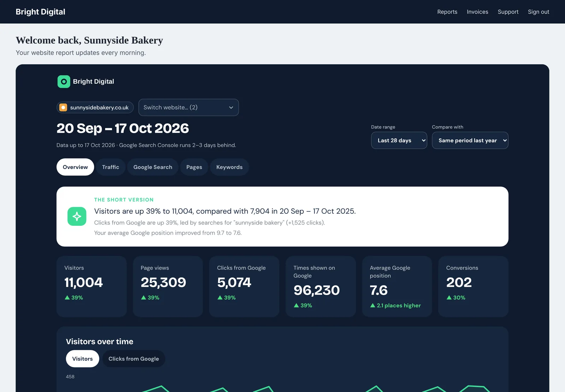Click the Clicks from Google 5,074 card
The height and width of the screenshot is (392, 565).
(x=244, y=287)
